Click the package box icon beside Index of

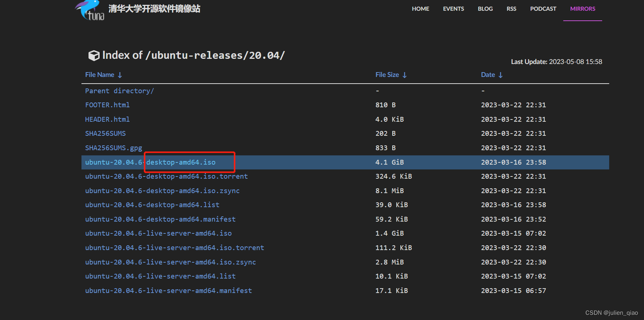pos(94,55)
